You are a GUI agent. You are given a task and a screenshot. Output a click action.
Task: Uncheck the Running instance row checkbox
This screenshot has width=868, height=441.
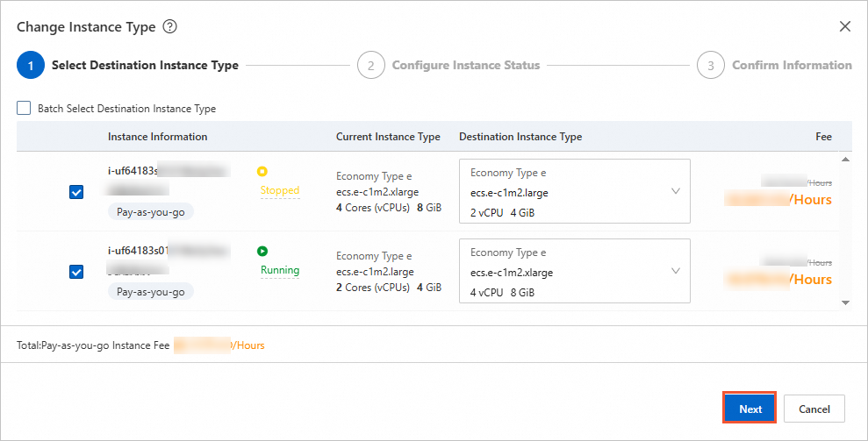[76, 272]
